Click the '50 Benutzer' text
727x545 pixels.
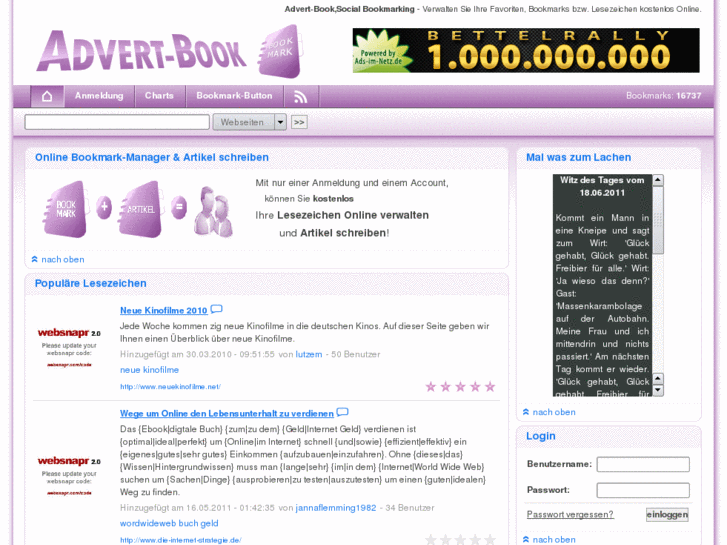click(x=356, y=354)
